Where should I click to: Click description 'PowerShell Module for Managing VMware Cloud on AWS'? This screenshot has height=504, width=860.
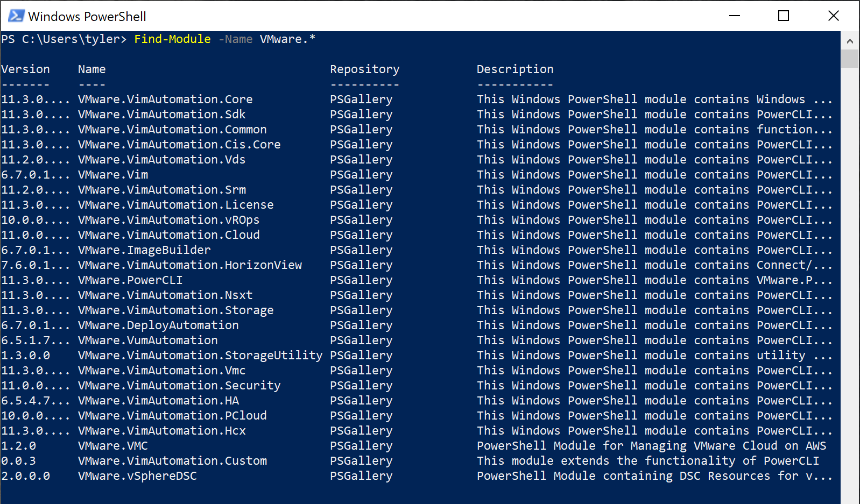(x=651, y=446)
